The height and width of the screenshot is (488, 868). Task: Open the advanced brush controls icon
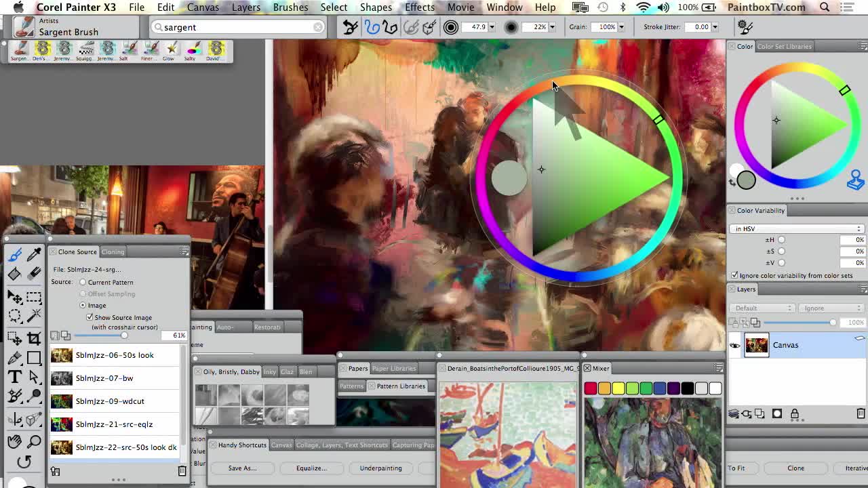click(745, 27)
